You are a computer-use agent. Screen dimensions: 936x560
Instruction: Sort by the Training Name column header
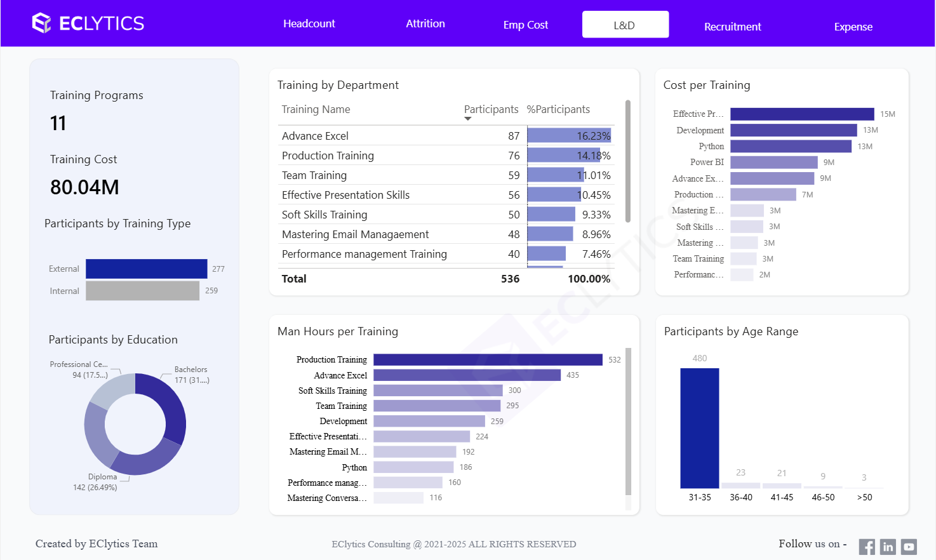(x=316, y=109)
